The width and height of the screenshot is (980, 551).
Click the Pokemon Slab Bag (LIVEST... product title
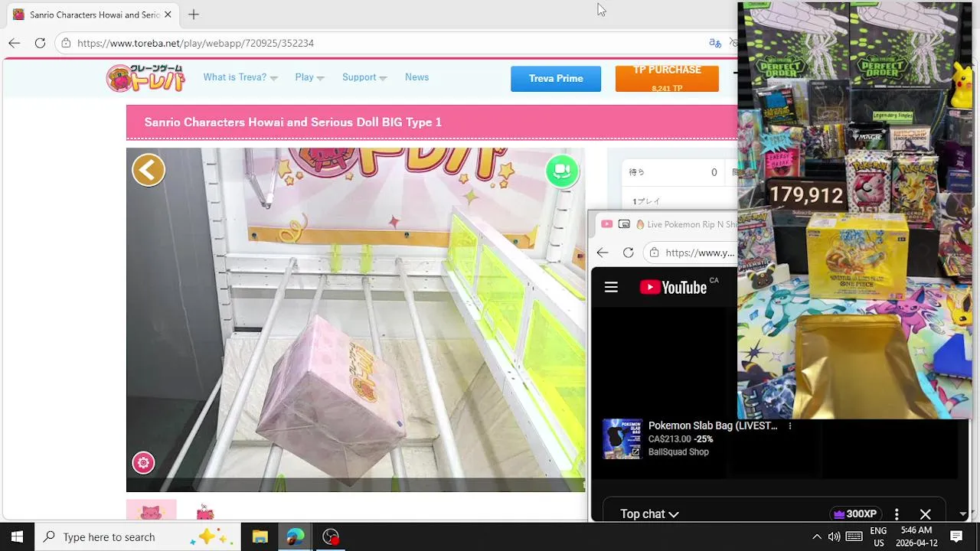(713, 425)
